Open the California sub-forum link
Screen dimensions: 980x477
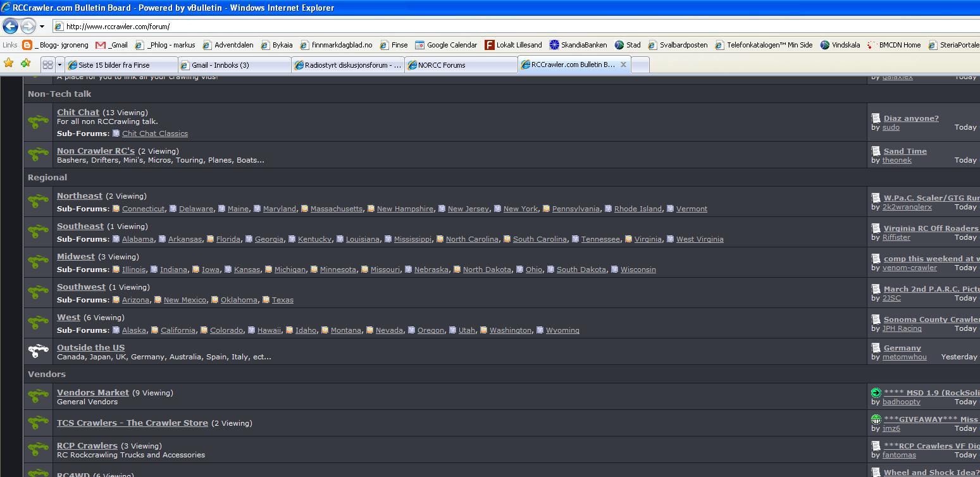click(178, 330)
